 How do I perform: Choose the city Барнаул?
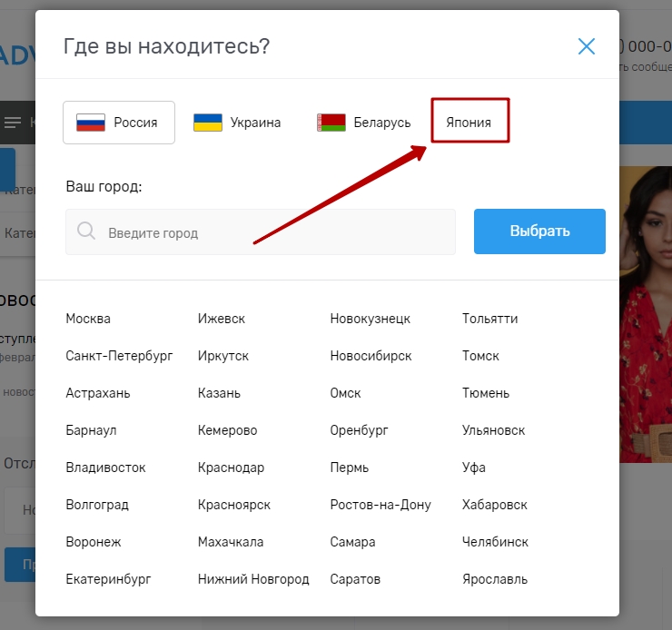[x=91, y=430]
